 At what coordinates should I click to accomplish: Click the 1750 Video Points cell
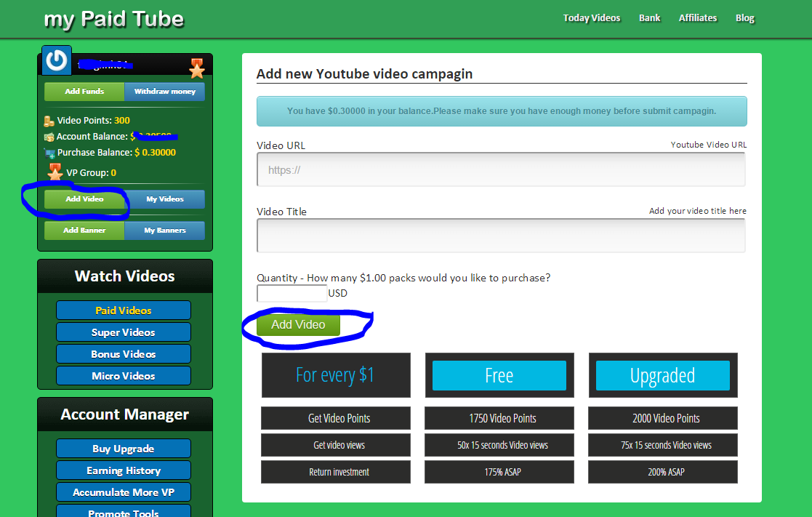pos(499,418)
